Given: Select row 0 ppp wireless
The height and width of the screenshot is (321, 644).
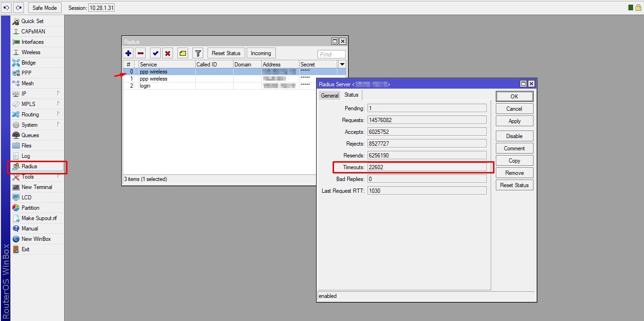Looking at the screenshot, I should point(234,72).
